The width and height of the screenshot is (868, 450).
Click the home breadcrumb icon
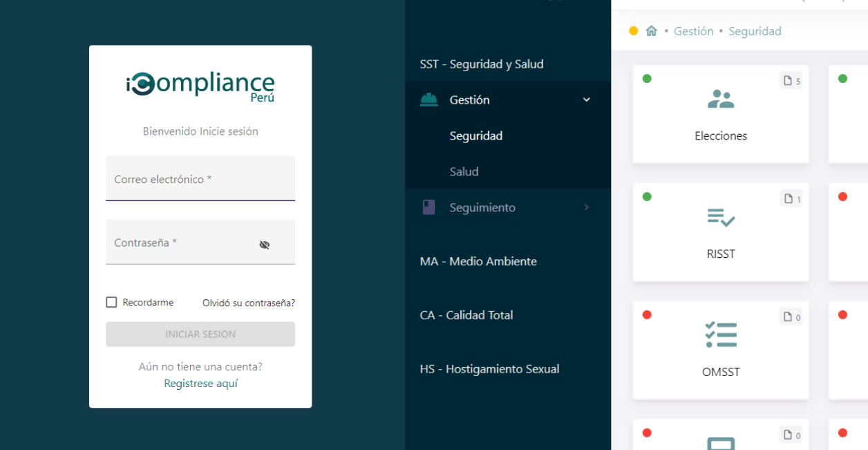pos(651,31)
